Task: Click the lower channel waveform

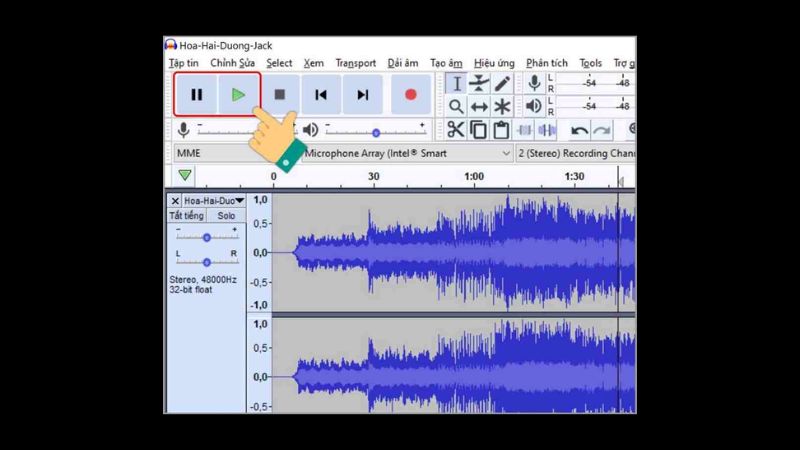Action: [x=454, y=366]
